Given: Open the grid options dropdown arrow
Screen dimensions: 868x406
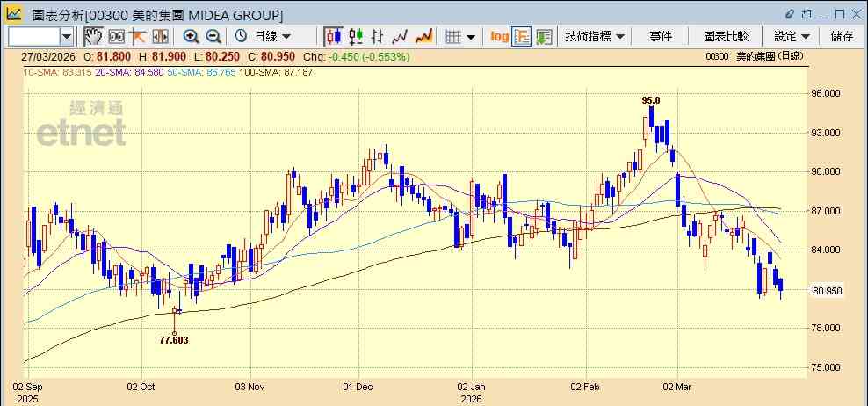Looking at the screenshot, I should 471,37.
